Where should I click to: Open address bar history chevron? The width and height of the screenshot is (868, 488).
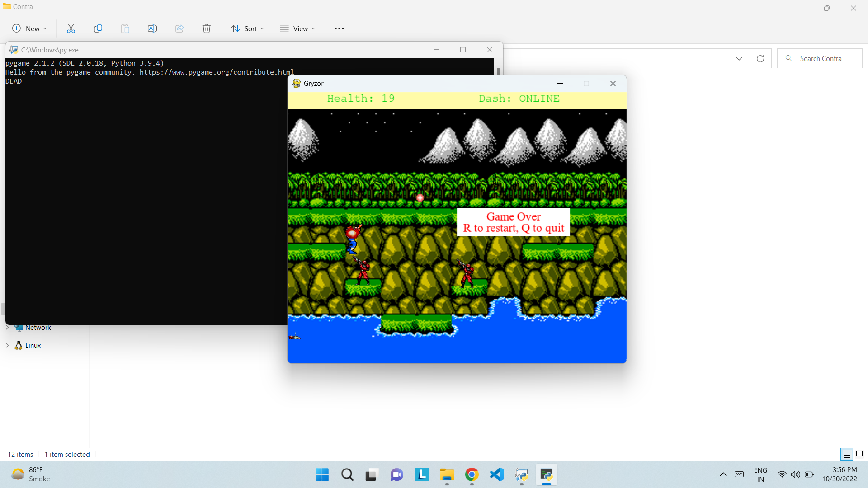(x=739, y=59)
